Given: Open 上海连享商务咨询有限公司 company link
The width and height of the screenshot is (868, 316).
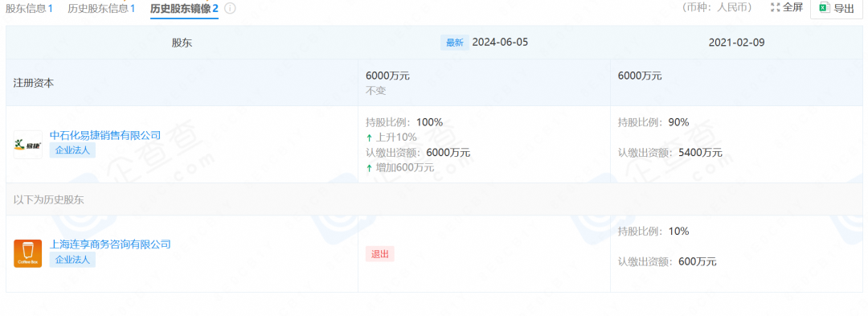Looking at the screenshot, I should pos(110,244).
